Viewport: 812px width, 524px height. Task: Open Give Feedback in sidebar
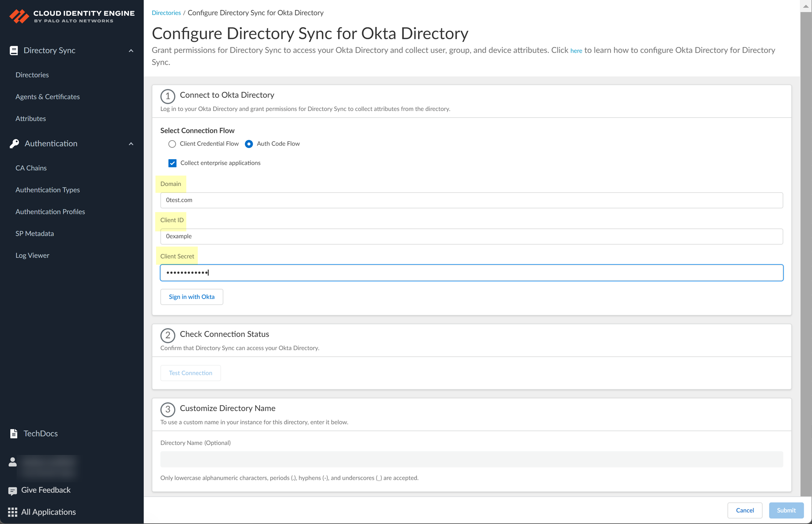point(46,490)
